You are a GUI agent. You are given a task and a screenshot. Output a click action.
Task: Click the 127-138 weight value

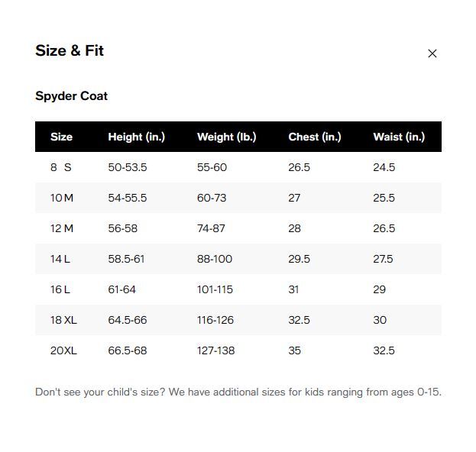pyautogui.click(x=215, y=350)
